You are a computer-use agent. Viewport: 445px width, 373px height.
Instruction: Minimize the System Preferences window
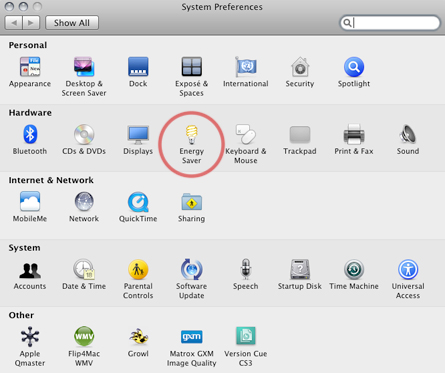click(23, 6)
